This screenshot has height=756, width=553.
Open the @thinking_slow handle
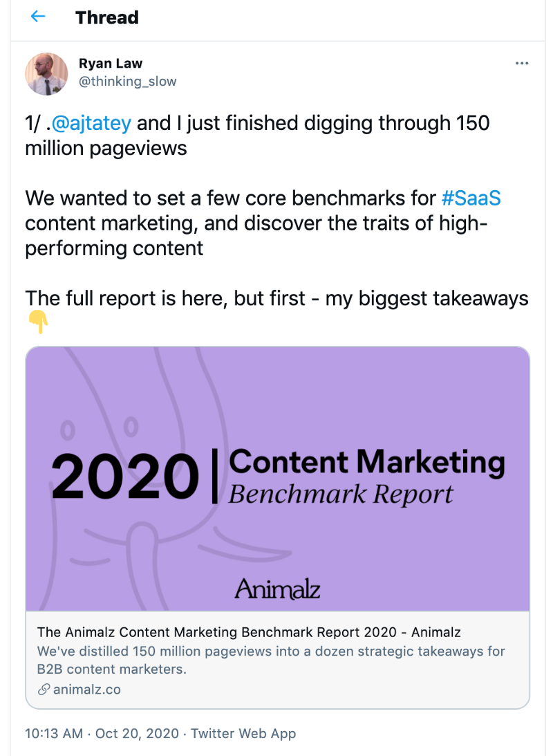click(x=127, y=81)
